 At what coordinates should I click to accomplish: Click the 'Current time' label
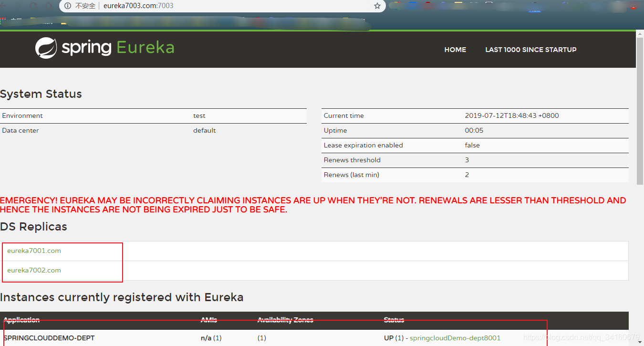coord(344,115)
